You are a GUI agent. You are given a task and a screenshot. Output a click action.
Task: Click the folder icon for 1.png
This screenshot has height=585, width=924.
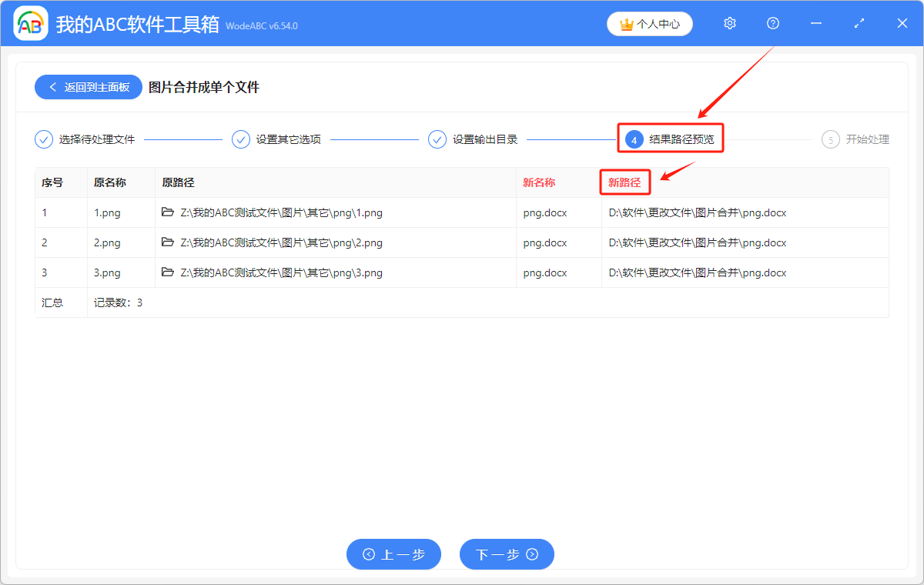coord(168,212)
